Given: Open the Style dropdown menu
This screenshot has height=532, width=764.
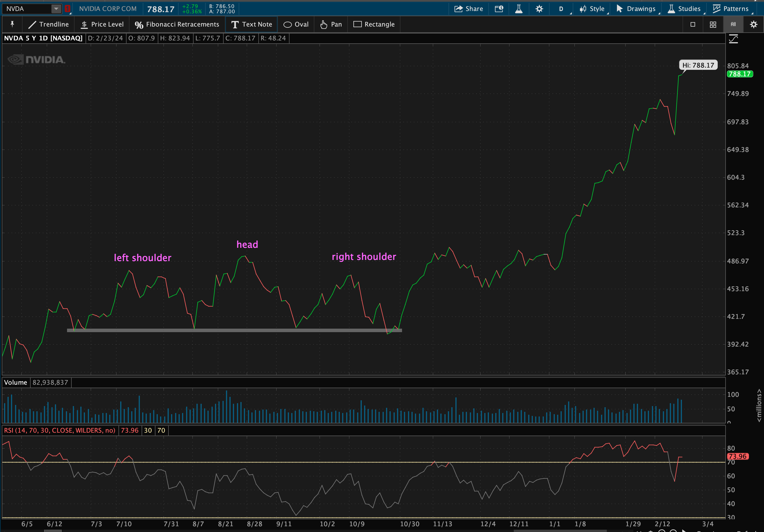Looking at the screenshot, I should point(592,9).
